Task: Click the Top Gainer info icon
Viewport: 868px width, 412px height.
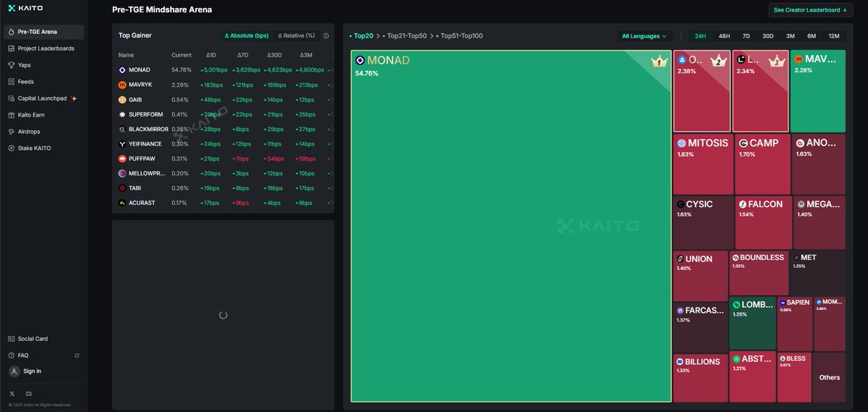Action: (325, 35)
